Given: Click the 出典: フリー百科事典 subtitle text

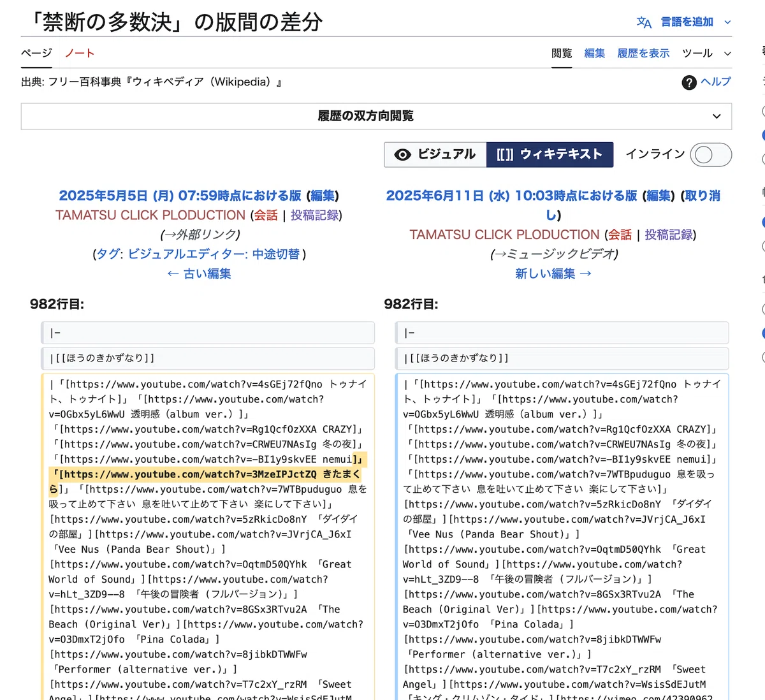Looking at the screenshot, I should 152,82.
